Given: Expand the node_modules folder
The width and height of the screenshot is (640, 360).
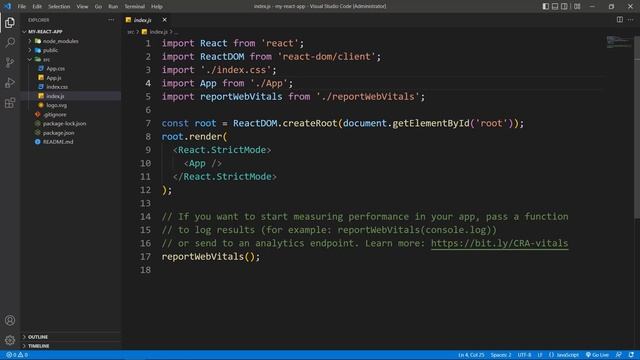Looking at the screenshot, I should tap(60, 41).
